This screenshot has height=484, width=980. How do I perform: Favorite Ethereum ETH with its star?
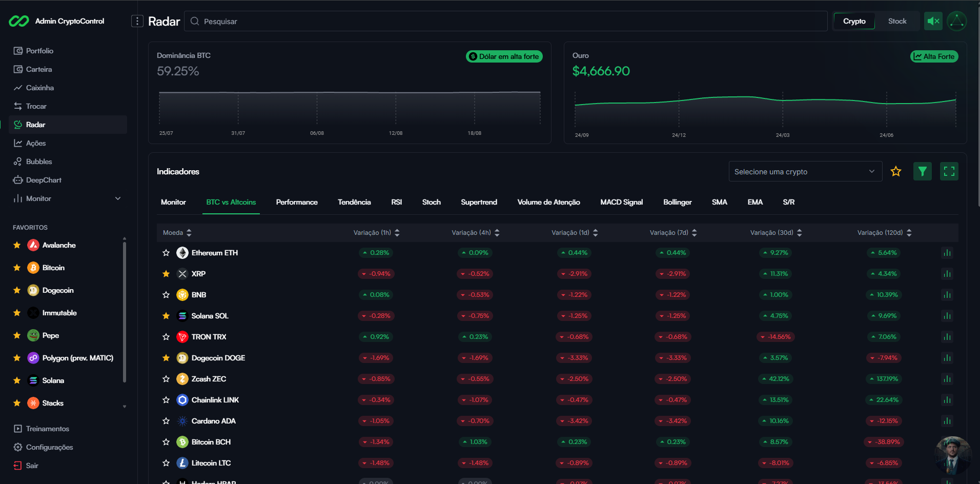pos(166,253)
